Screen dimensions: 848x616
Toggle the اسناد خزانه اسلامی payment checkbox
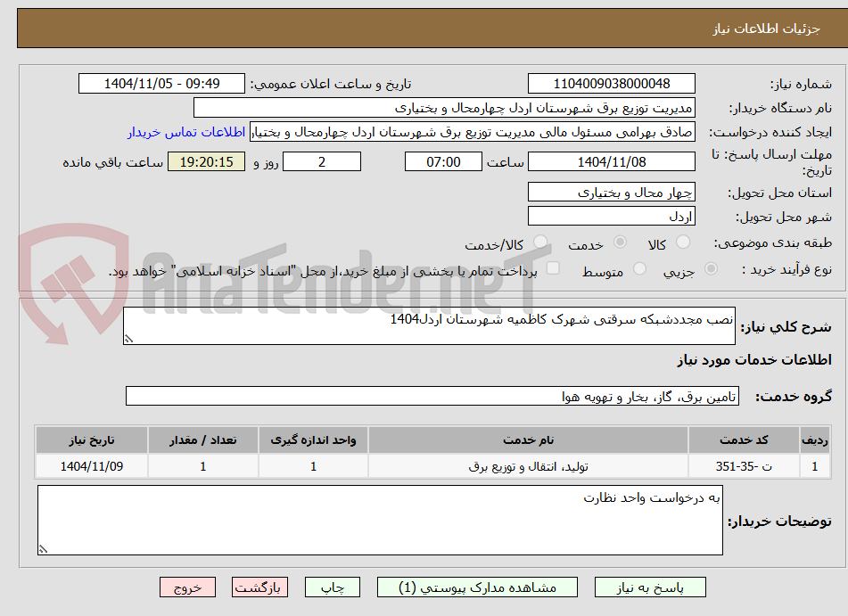pos(553,268)
